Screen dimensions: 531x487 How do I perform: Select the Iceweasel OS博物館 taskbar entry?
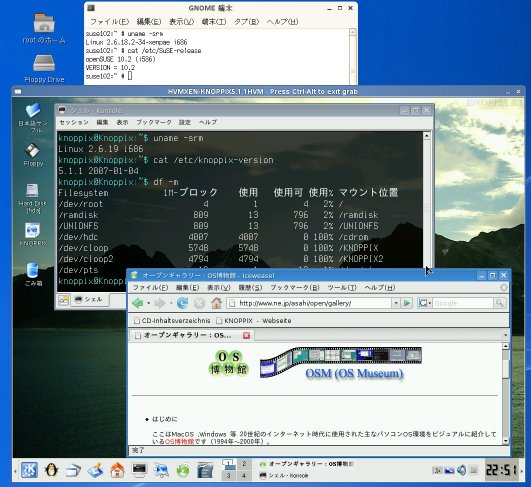(x=306, y=464)
